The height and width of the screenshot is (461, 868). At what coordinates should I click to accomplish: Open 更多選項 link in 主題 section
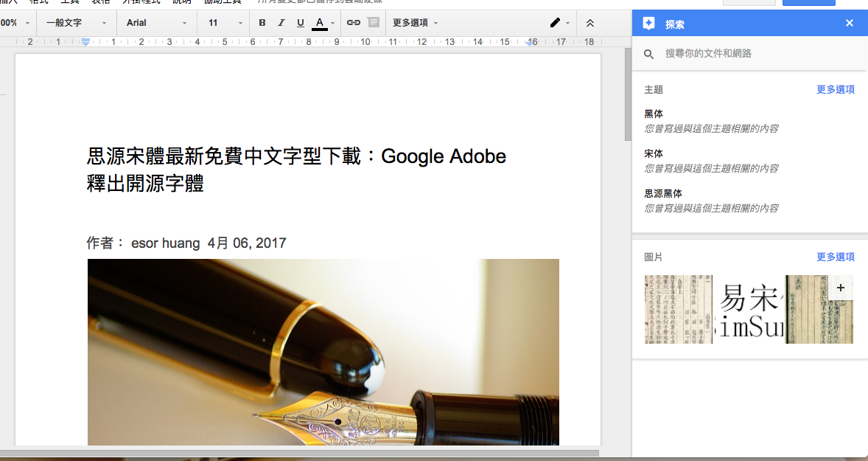[836, 89]
